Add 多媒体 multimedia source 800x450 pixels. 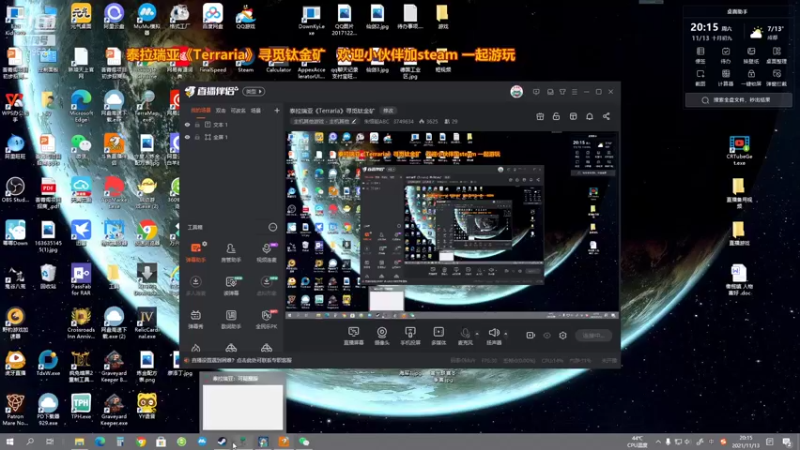438,336
